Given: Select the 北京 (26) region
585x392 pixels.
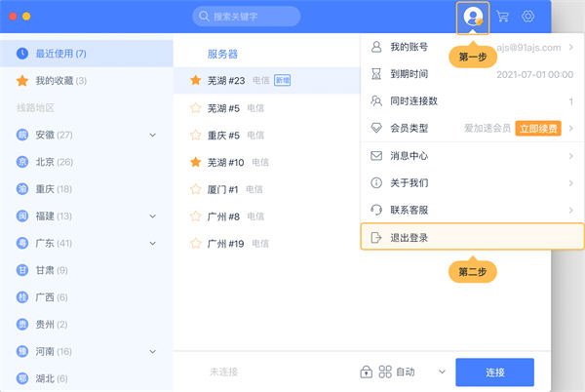Looking at the screenshot, I should click(x=86, y=162).
